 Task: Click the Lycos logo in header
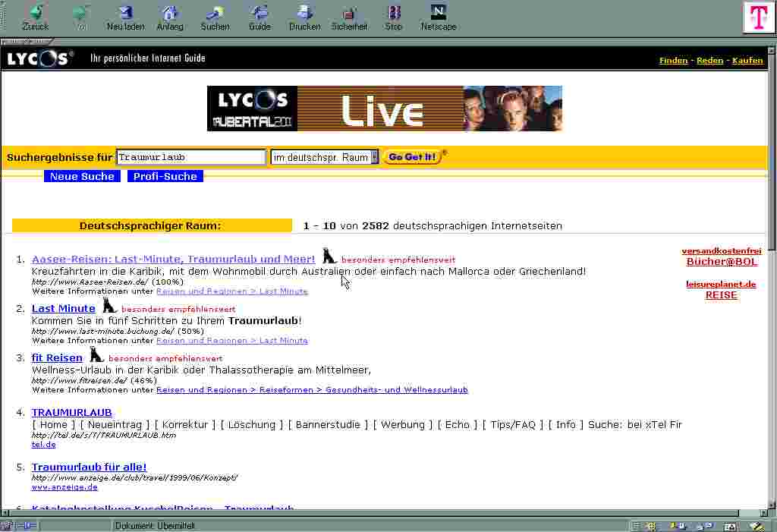click(39, 58)
